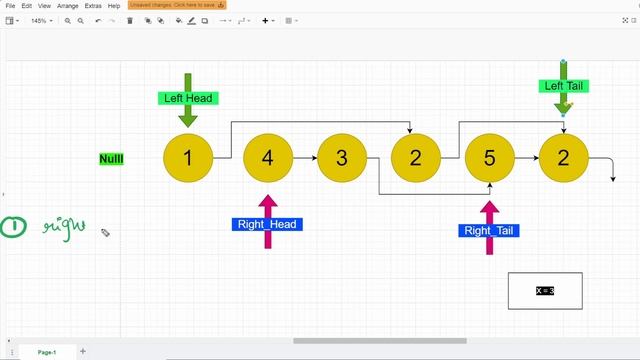Add a new page with plus
The width and height of the screenshot is (640, 360).
83,351
